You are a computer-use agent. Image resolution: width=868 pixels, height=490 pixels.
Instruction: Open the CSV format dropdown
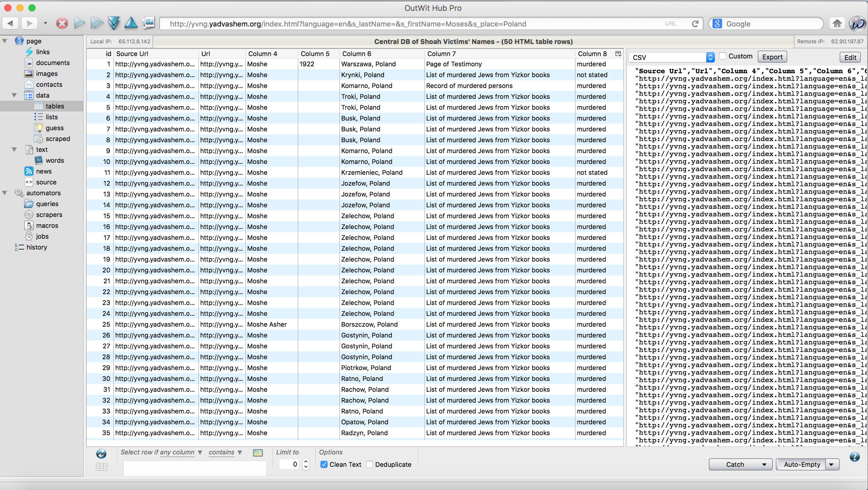tap(710, 57)
